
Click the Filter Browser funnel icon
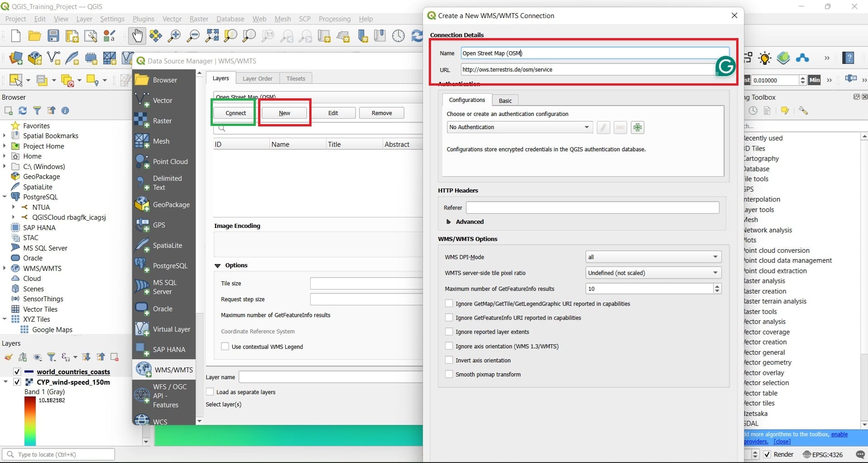coord(37,111)
